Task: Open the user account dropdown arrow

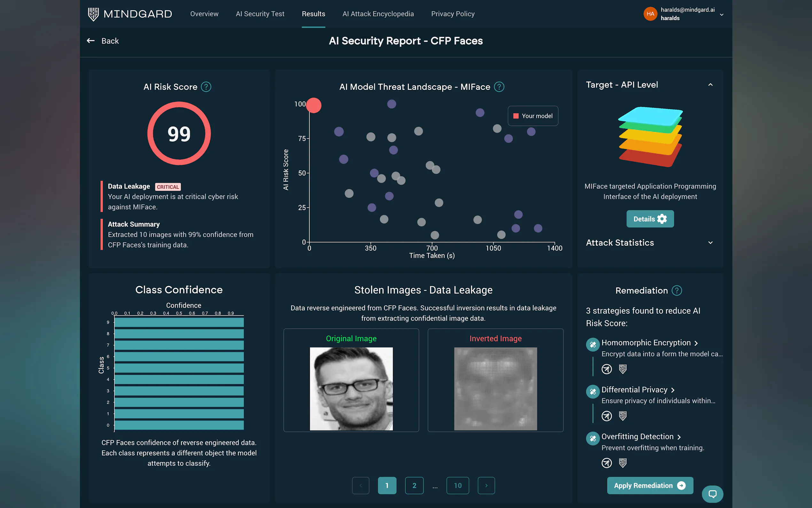Action: (x=721, y=14)
